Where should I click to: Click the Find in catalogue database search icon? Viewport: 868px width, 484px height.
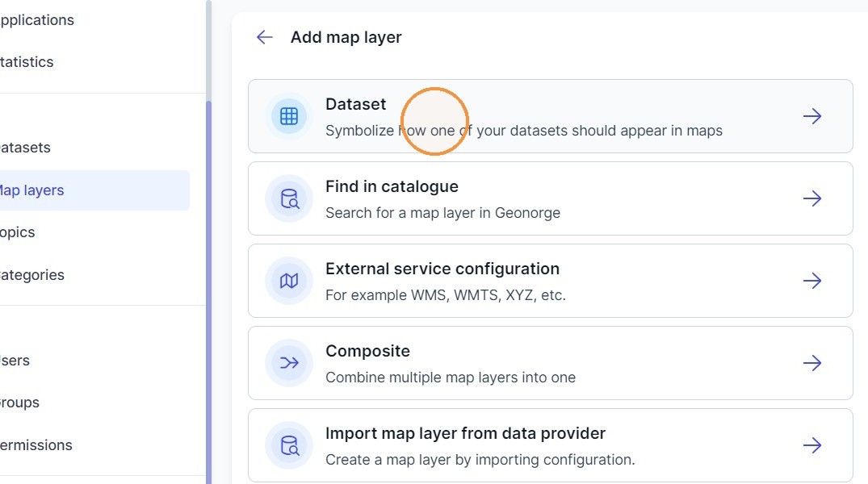(x=289, y=198)
